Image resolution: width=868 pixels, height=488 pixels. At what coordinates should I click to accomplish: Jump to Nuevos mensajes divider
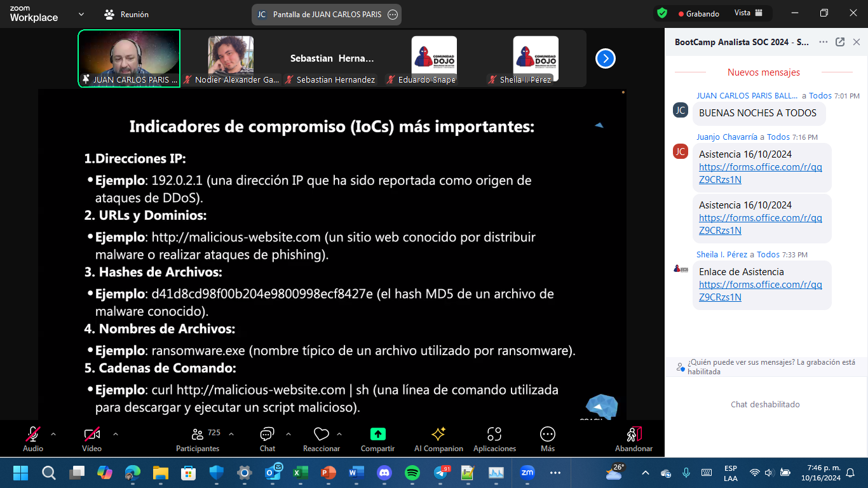pyautogui.click(x=764, y=72)
